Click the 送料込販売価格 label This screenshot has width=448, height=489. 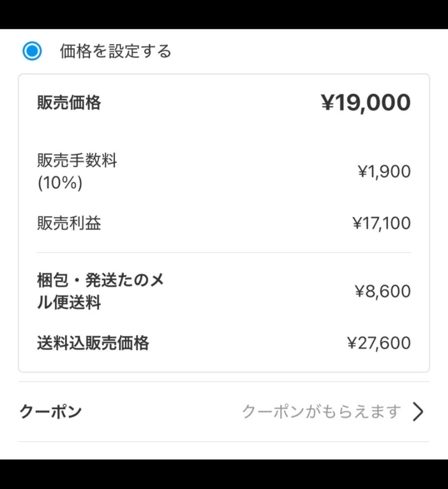[93, 343]
